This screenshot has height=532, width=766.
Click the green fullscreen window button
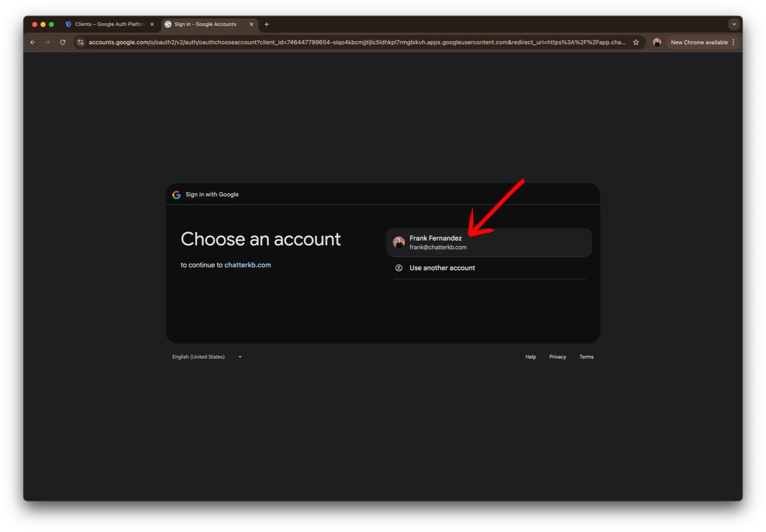coord(51,24)
